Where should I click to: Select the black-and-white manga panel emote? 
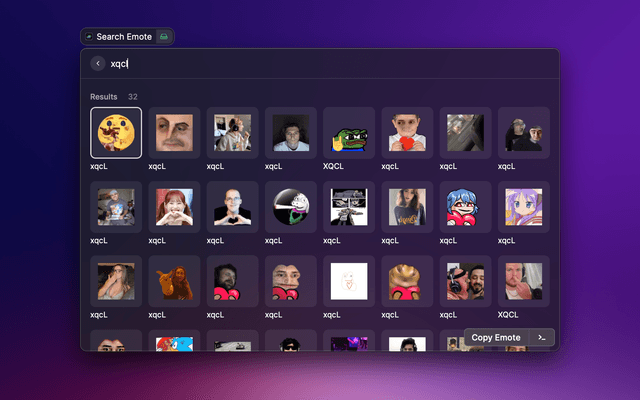click(x=349, y=207)
